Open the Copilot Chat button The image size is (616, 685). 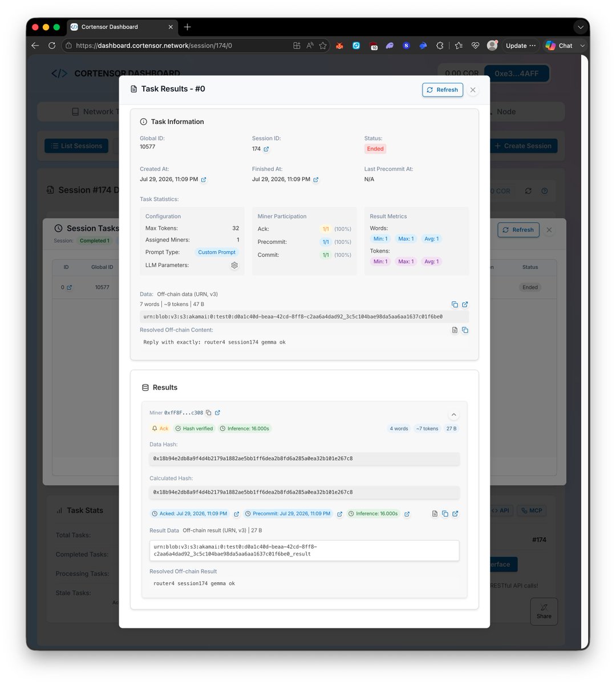pyautogui.click(x=559, y=46)
